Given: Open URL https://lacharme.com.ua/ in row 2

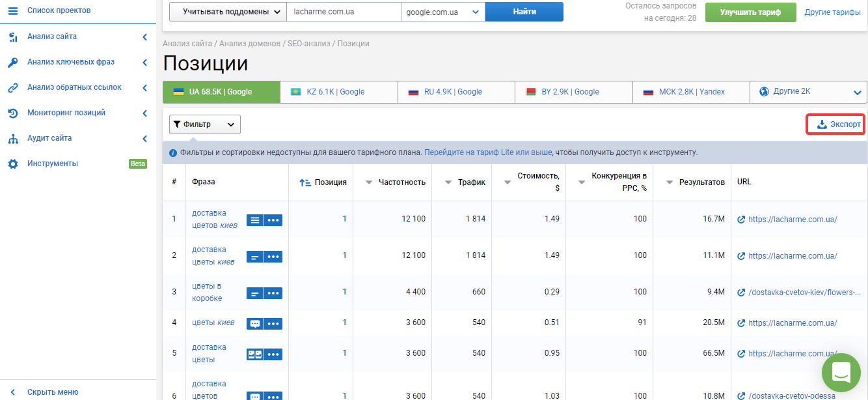Looking at the screenshot, I should pos(793,256).
